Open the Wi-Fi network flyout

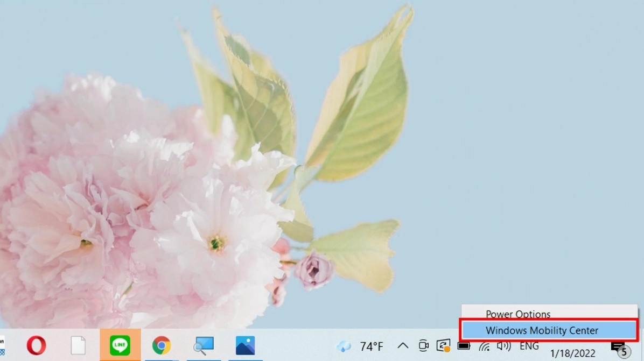click(x=484, y=347)
